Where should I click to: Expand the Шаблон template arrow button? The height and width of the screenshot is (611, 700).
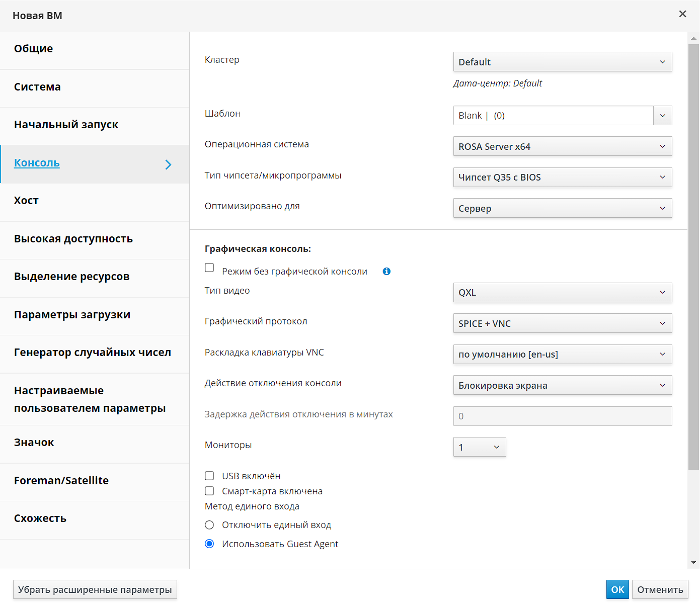662,116
